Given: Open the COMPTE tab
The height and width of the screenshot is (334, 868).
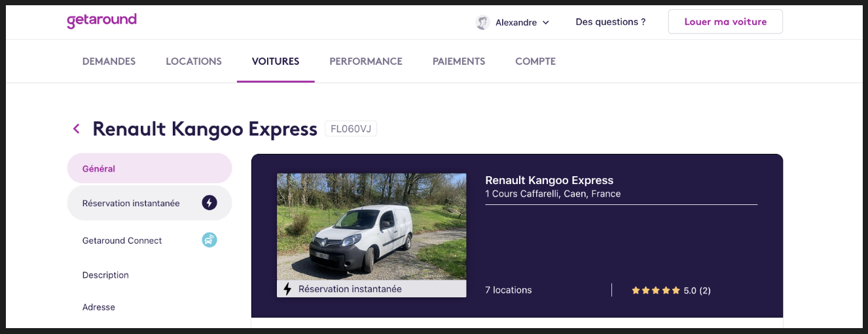Looking at the screenshot, I should tap(535, 62).
